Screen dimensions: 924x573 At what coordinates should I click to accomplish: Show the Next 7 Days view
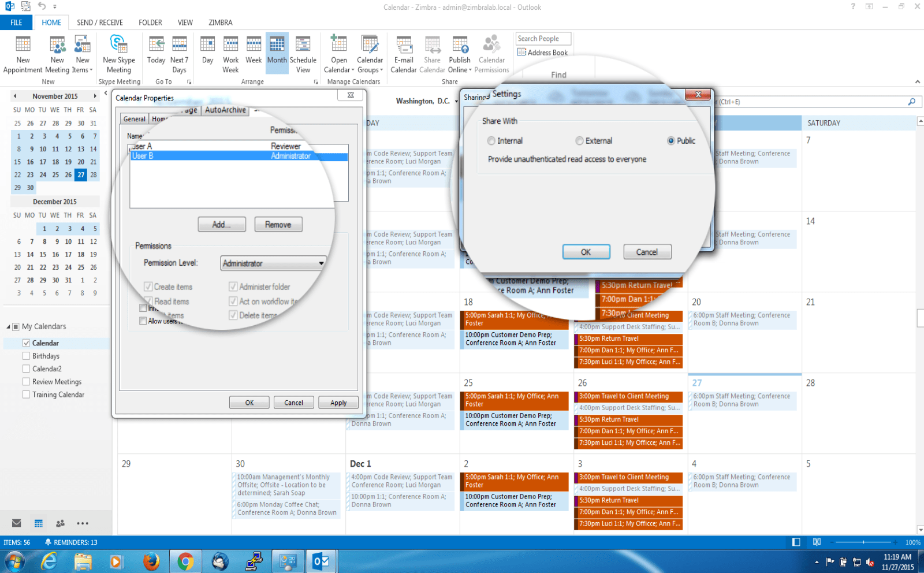pos(179,54)
